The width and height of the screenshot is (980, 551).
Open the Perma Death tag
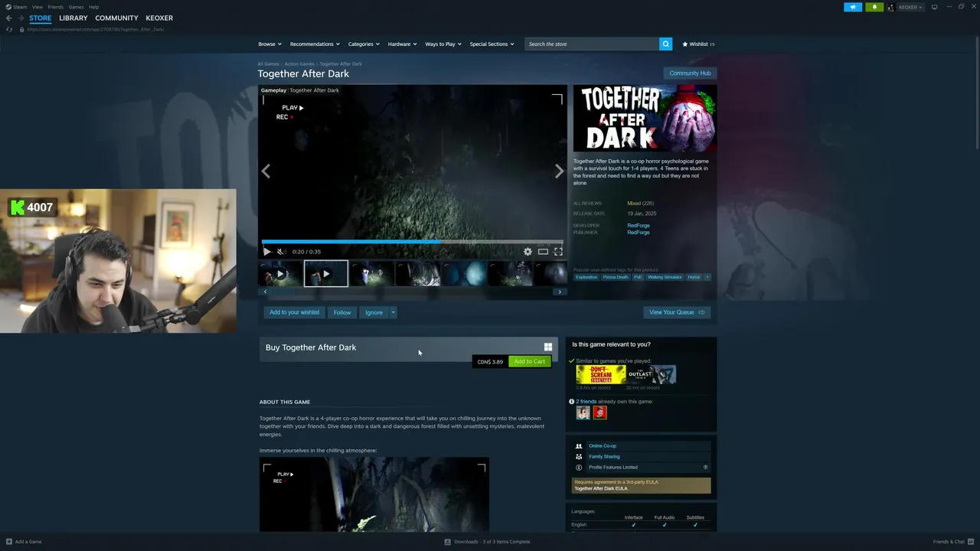[616, 277]
